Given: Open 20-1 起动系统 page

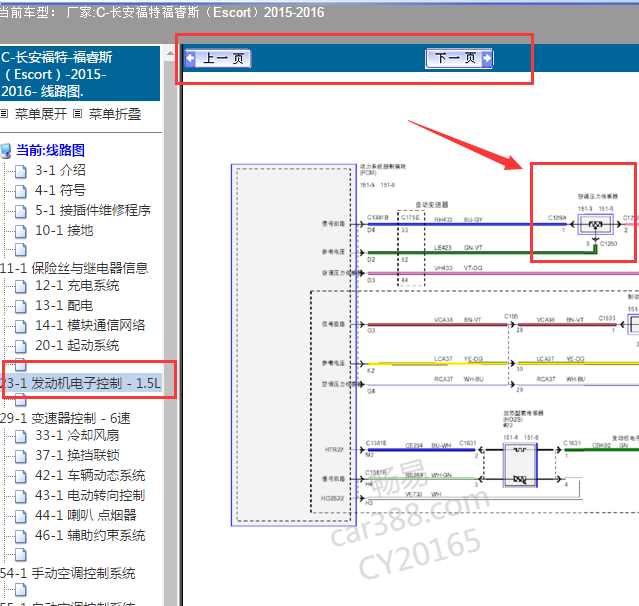Looking at the screenshot, I should 77,345.
